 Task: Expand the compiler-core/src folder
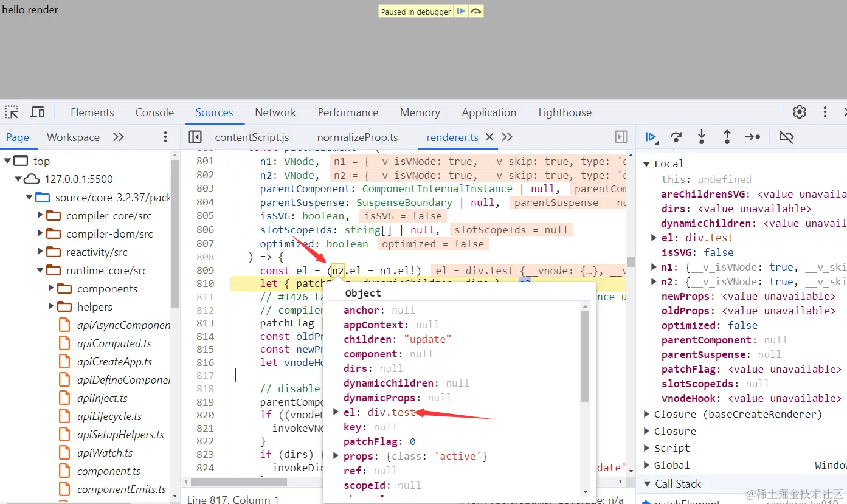[41, 216]
